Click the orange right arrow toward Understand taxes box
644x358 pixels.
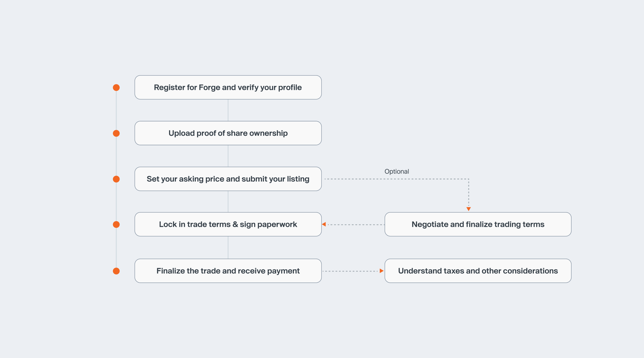[x=382, y=271]
